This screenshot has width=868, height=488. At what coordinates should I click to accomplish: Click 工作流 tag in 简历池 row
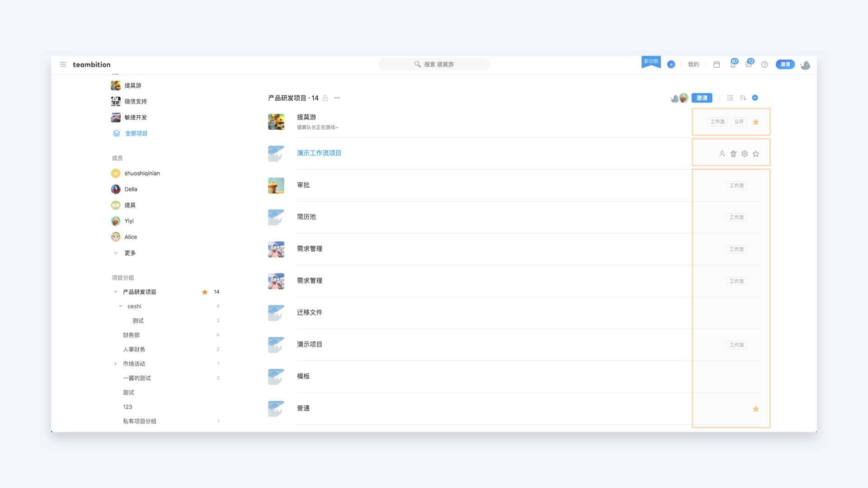pyautogui.click(x=736, y=217)
